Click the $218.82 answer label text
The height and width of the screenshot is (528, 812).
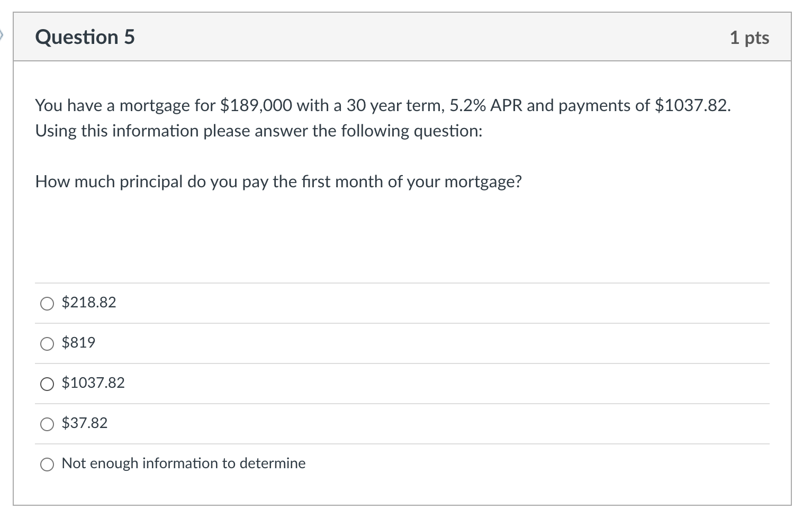pyautogui.click(x=89, y=303)
